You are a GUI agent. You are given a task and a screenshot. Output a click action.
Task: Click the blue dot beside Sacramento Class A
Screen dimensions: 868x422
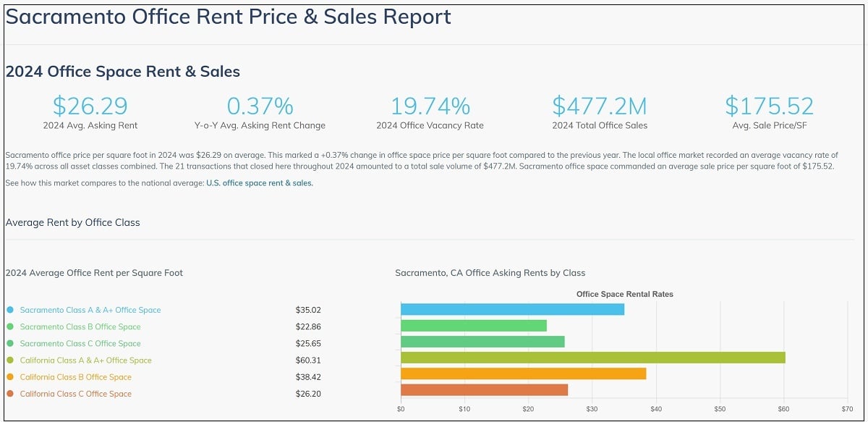[10, 310]
